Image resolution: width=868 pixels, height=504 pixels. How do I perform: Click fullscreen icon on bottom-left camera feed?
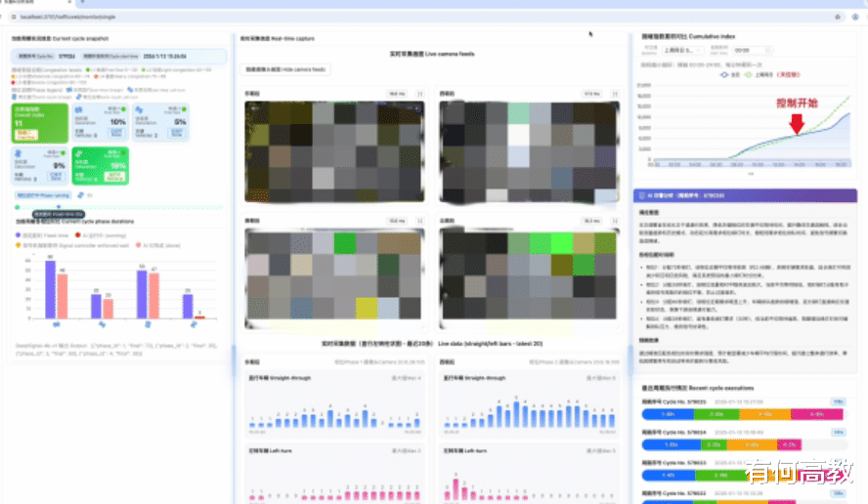(x=420, y=221)
